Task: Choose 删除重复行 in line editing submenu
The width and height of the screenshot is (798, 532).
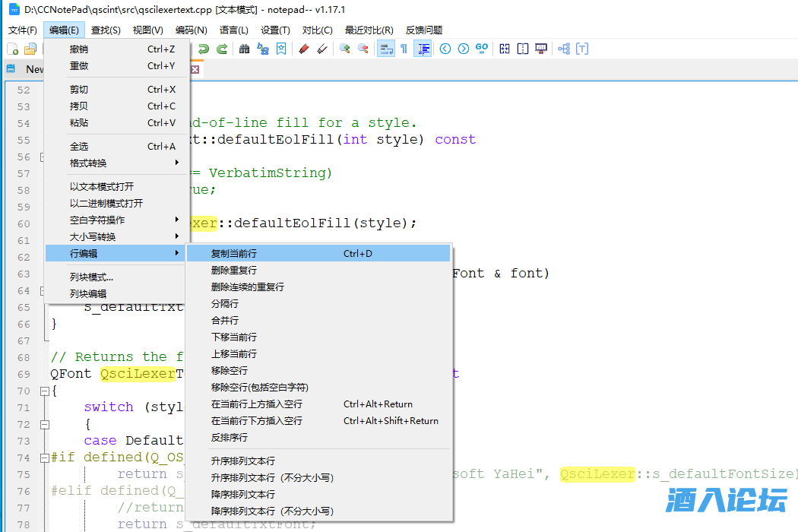Action: tap(233, 270)
